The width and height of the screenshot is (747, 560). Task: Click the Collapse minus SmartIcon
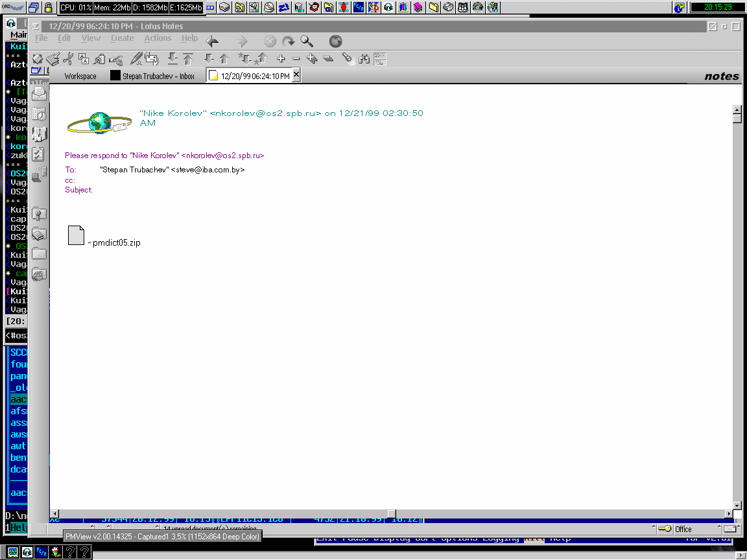(x=296, y=58)
